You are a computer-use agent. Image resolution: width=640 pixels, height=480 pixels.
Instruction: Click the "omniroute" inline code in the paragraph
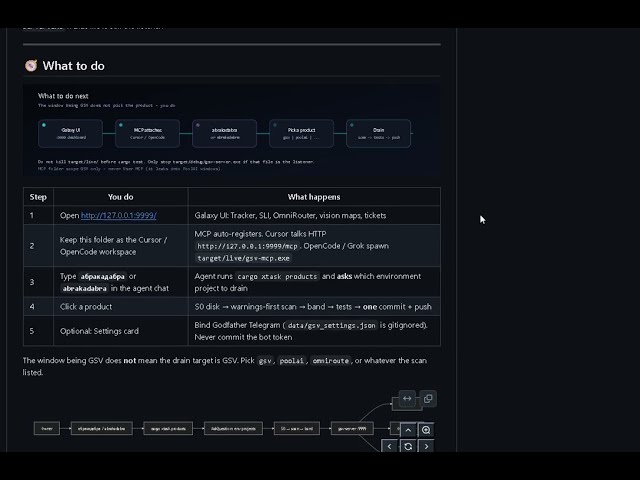pyautogui.click(x=331, y=361)
